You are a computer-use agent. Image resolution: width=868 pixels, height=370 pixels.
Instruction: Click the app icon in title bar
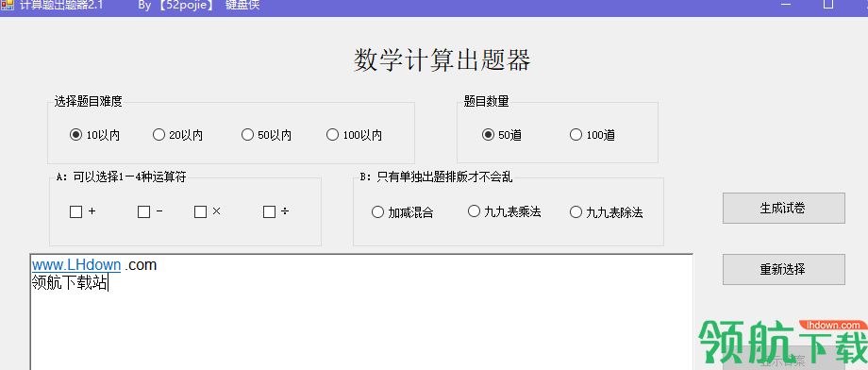click(x=7, y=5)
